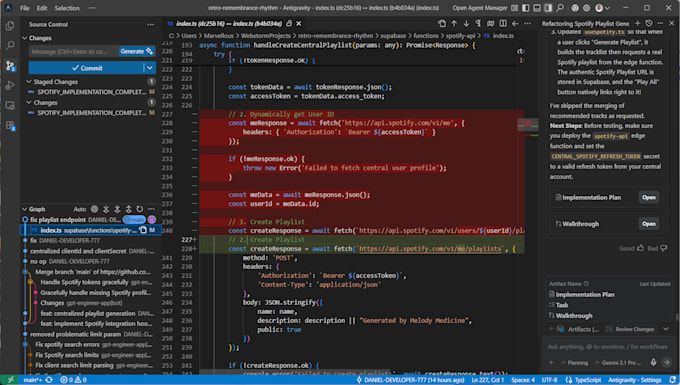This screenshot has width=680, height=385.
Task: Refresh the Graph with the circular arrow
Action: click(x=140, y=209)
